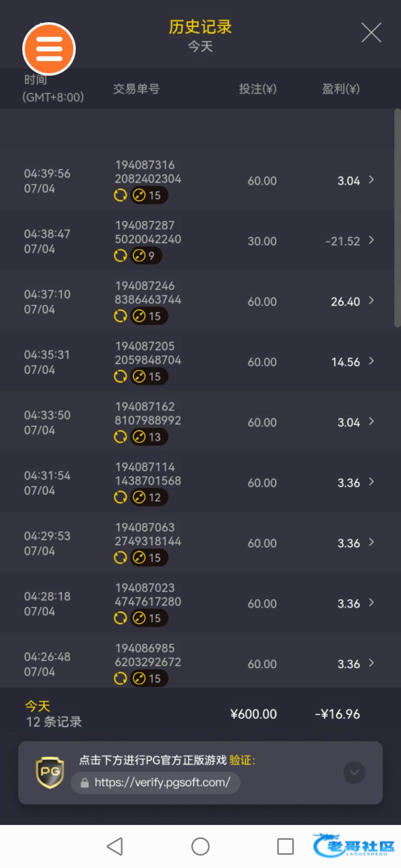
Task: Click the 今天 date filter under title
Action: [x=200, y=47]
